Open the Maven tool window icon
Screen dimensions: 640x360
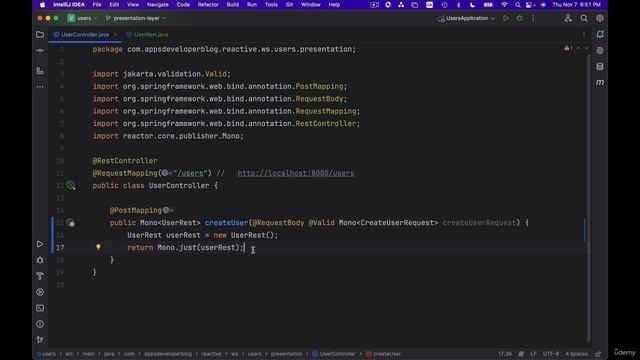click(600, 82)
